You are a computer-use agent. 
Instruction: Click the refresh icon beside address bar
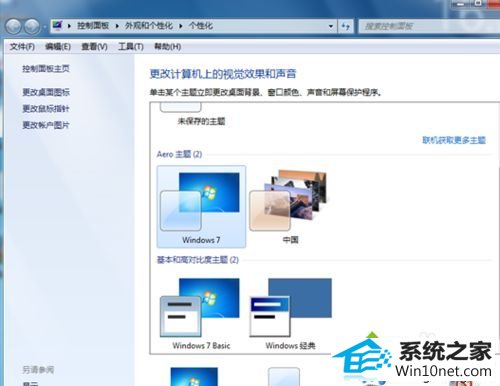pyautogui.click(x=346, y=26)
